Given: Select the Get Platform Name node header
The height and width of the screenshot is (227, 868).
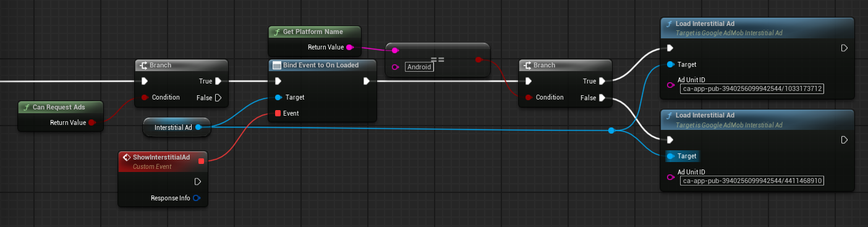Looking at the screenshot, I should tap(314, 32).
